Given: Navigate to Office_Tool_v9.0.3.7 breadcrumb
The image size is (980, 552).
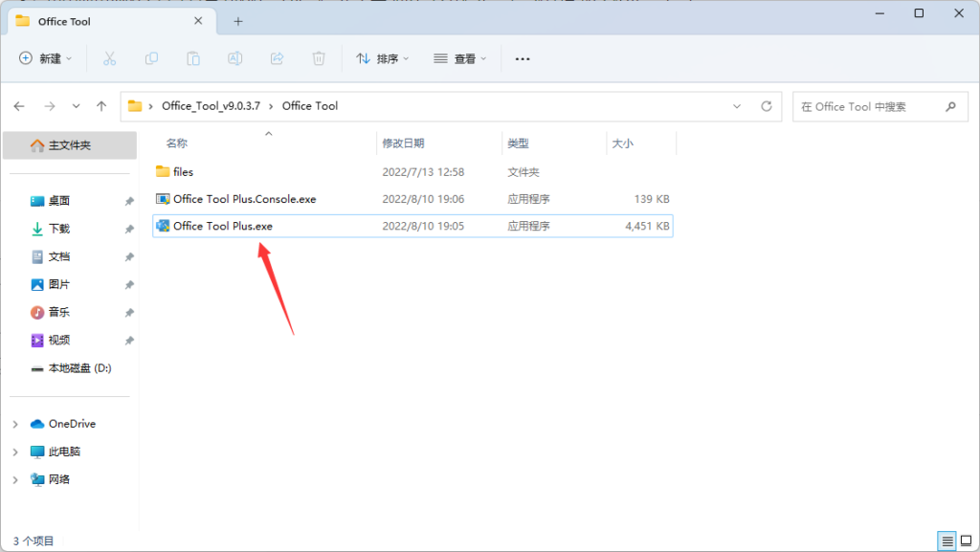Looking at the screenshot, I should pos(212,106).
